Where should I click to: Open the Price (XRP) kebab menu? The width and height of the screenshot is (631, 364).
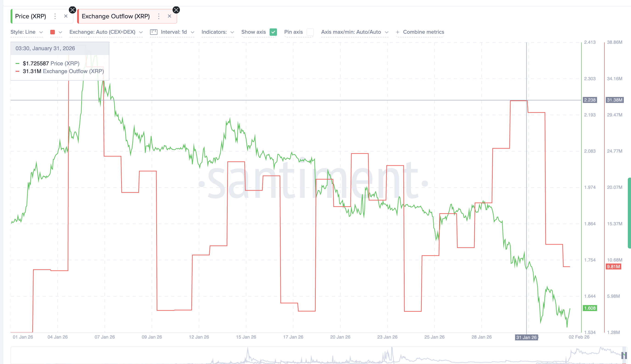coord(55,16)
